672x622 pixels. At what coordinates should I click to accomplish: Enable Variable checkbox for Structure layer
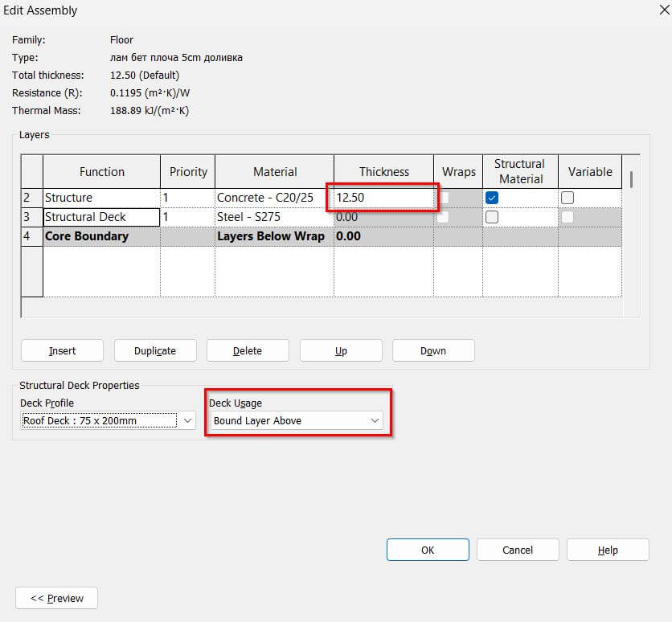tap(568, 198)
